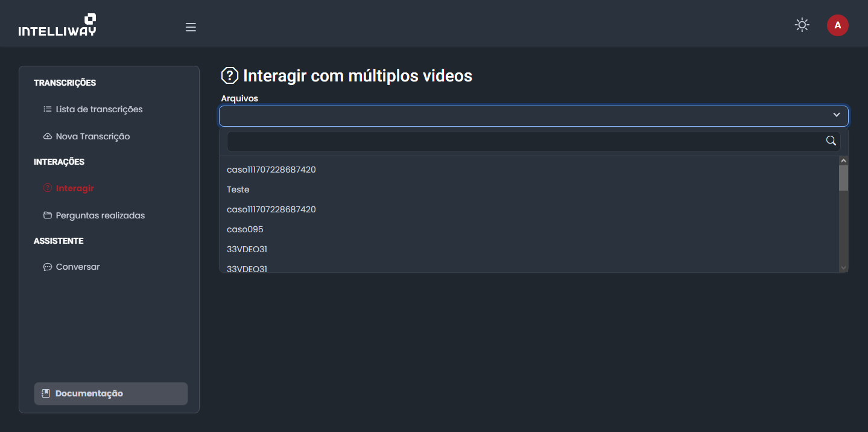Choose the "caso095" file option
Screen dimensions: 868x432
click(245, 229)
